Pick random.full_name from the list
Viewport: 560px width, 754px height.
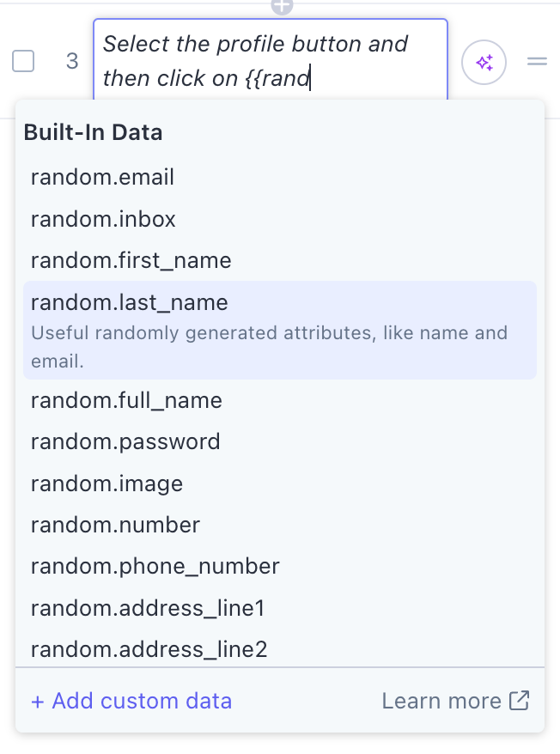[125, 400]
